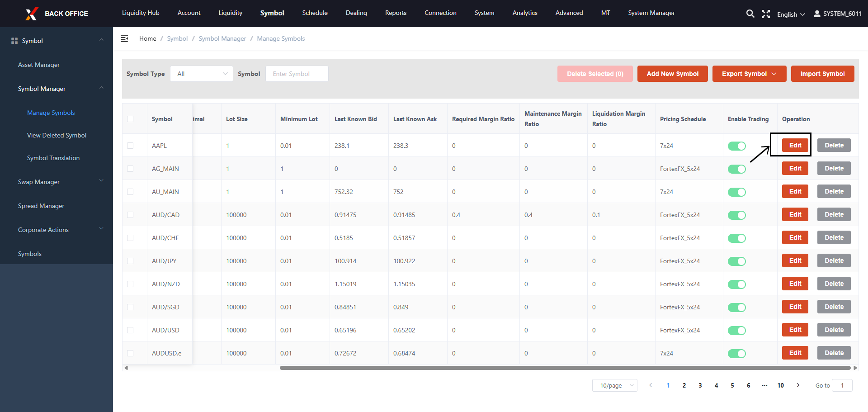Viewport: 868px width, 412px height.
Task: Open the Symbol Type dropdown
Action: (x=202, y=74)
